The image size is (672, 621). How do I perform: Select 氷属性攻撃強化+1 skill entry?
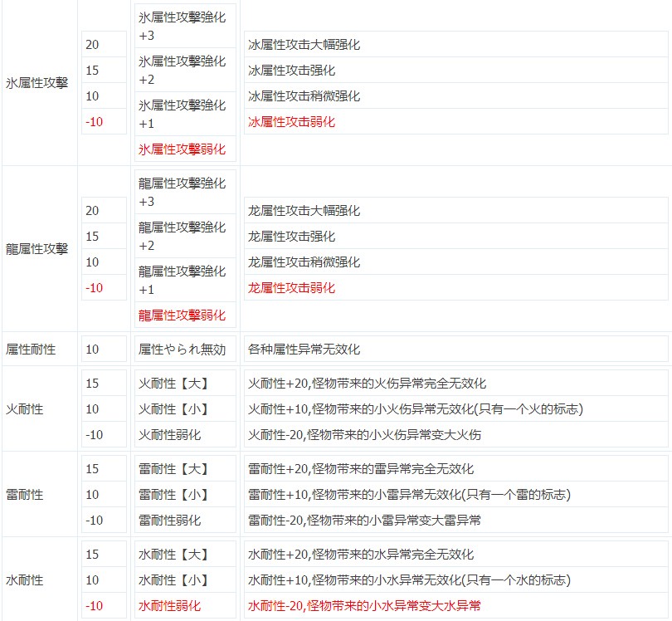tap(185, 114)
